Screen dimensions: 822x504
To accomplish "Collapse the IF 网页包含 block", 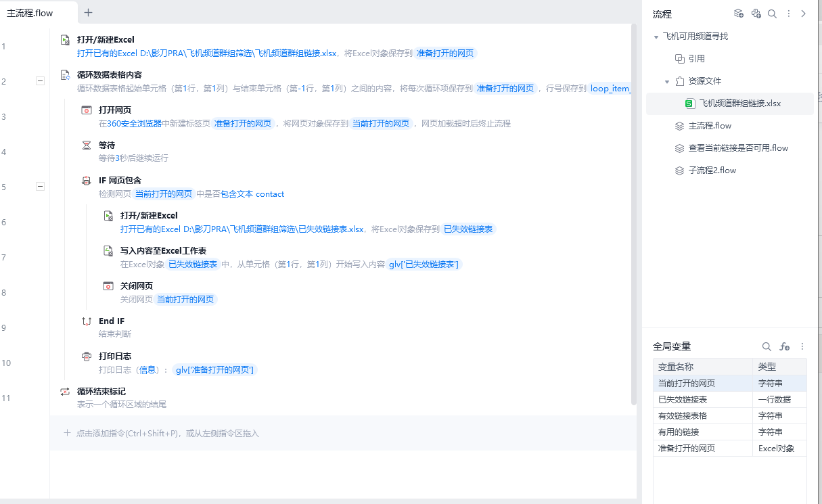I will (40, 187).
